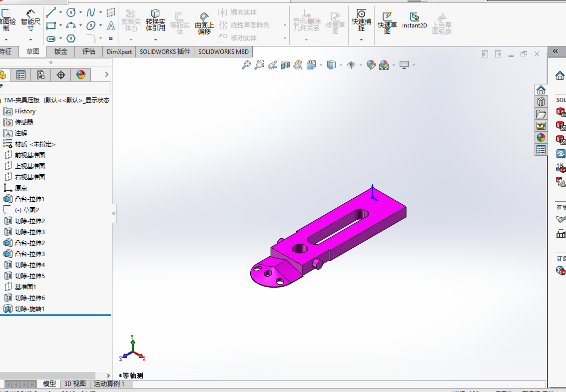Select the Polygon sketch tool

(71, 38)
